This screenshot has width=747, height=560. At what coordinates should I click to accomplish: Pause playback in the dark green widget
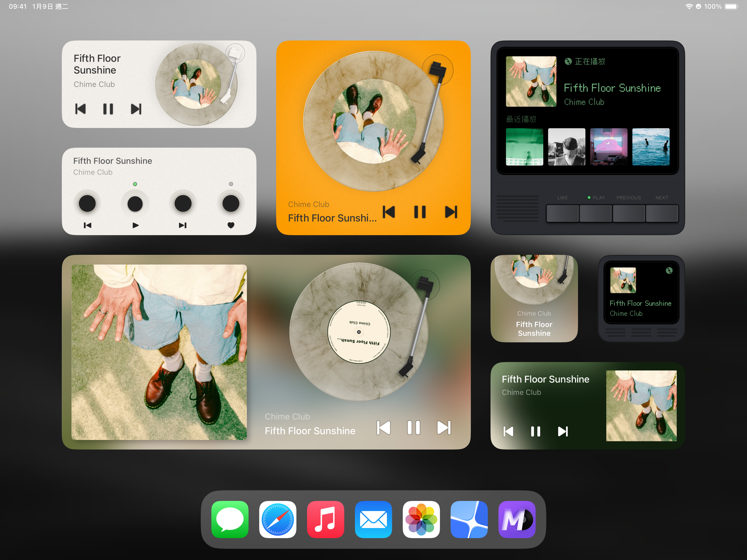click(x=536, y=431)
